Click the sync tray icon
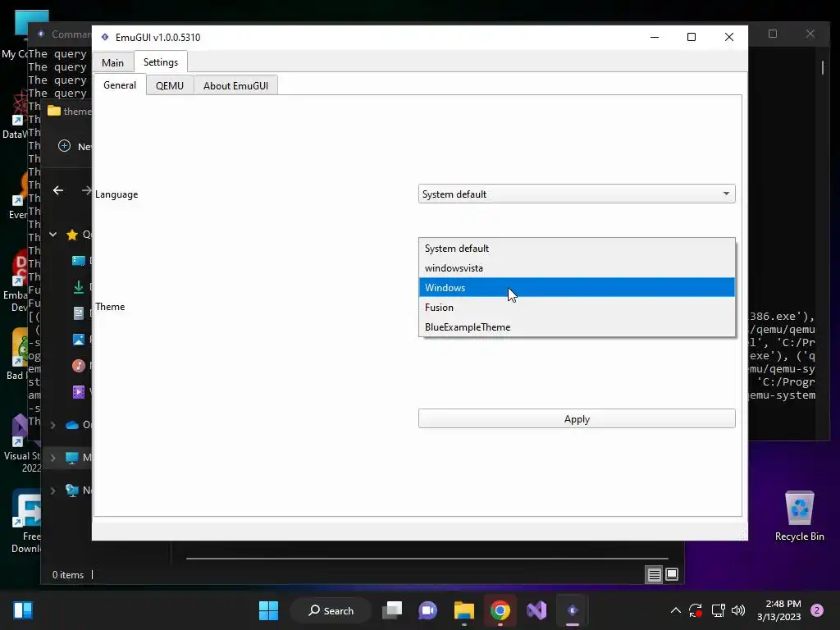 point(696,610)
